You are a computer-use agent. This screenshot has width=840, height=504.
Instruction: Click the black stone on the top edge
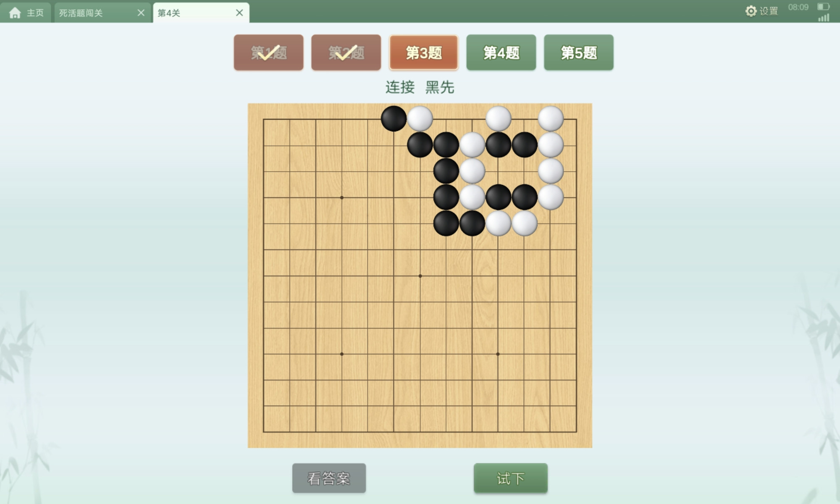coord(394,119)
